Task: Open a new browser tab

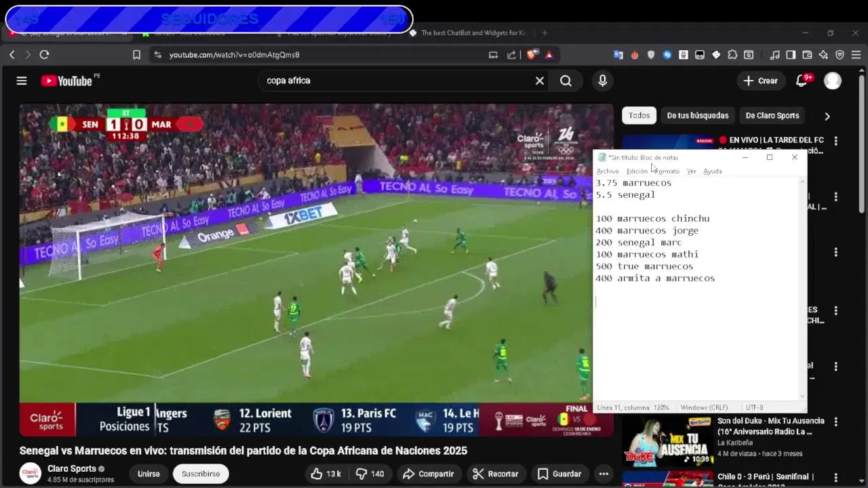Action: coord(544,33)
